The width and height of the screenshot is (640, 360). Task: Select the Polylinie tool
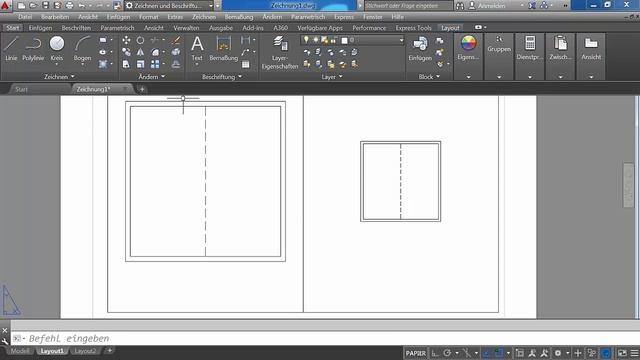(33, 49)
